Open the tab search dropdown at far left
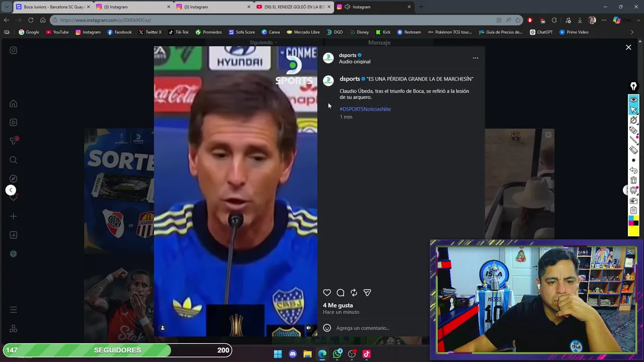Viewport: 644px width, 362px height. point(6,7)
